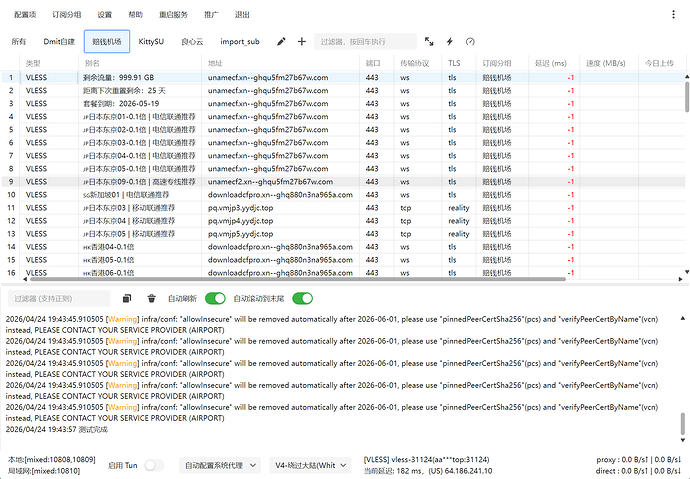Toggle the 自动刷新 switch
690x479 pixels.
(x=215, y=299)
